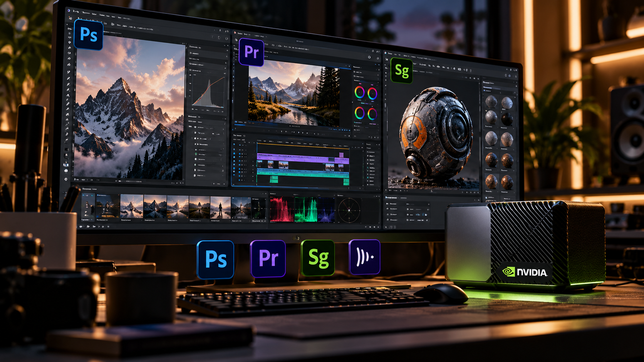Select the small pink clip above the purple track
Image resolution: width=644 pixels, height=362 pixels.
pos(341,155)
